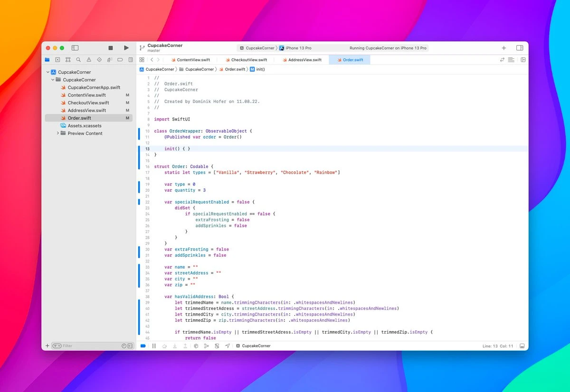
Task: Click the init() breadcrumb in jump bar
Action: 260,69
